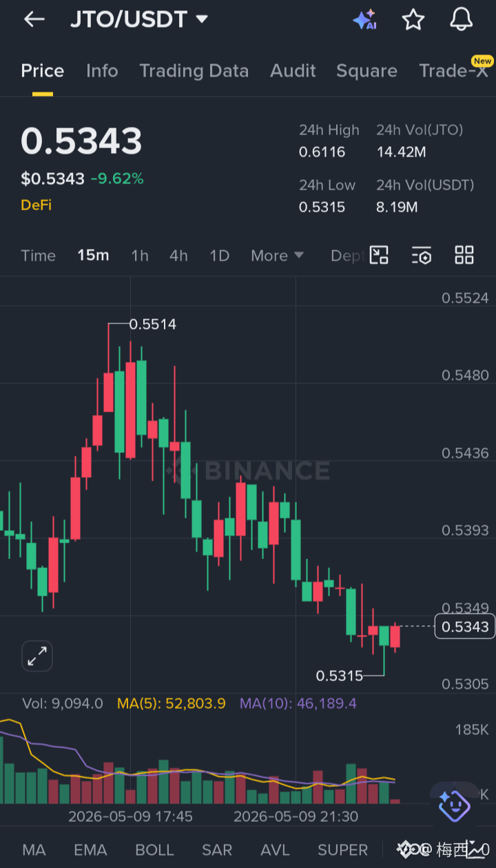Select the Time chart interval
The image size is (496, 868).
[x=38, y=256]
